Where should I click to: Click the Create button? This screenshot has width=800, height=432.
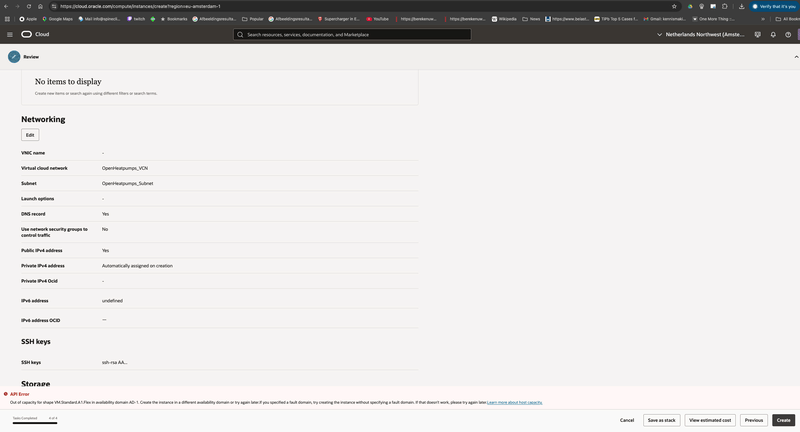click(x=783, y=420)
